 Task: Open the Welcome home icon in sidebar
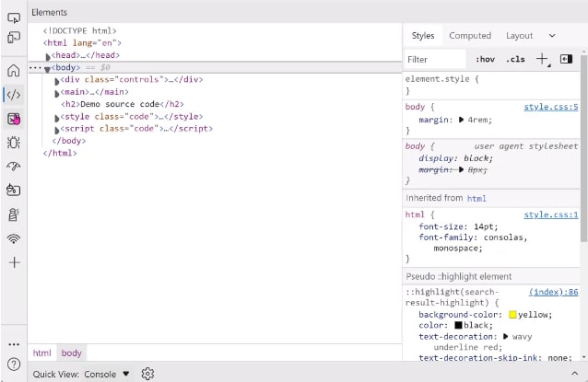(x=14, y=70)
